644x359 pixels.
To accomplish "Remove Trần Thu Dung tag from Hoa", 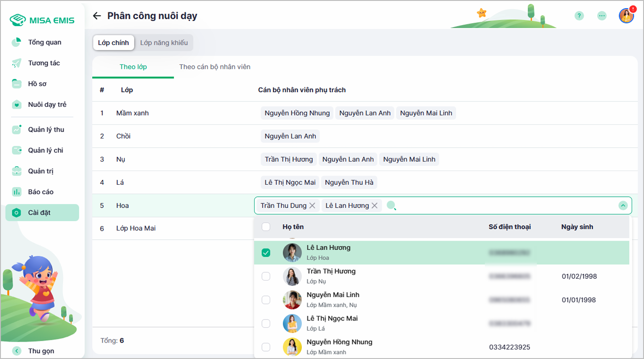I will [312, 205].
